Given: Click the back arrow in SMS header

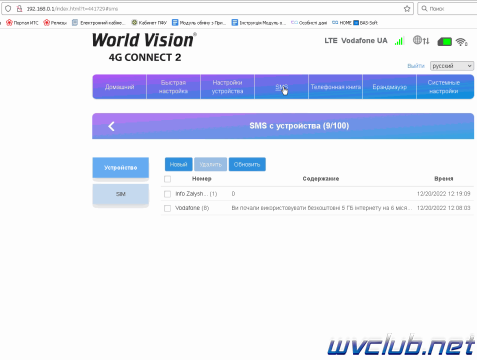Looking at the screenshot, I should tap(111, 126).
